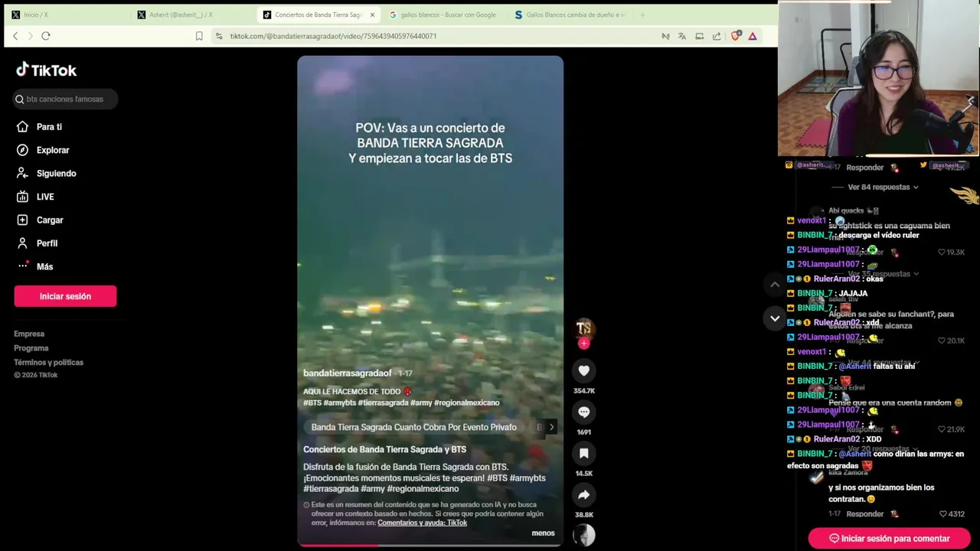Open Comentarios y ayuda: TikTok link

[422, 523]
